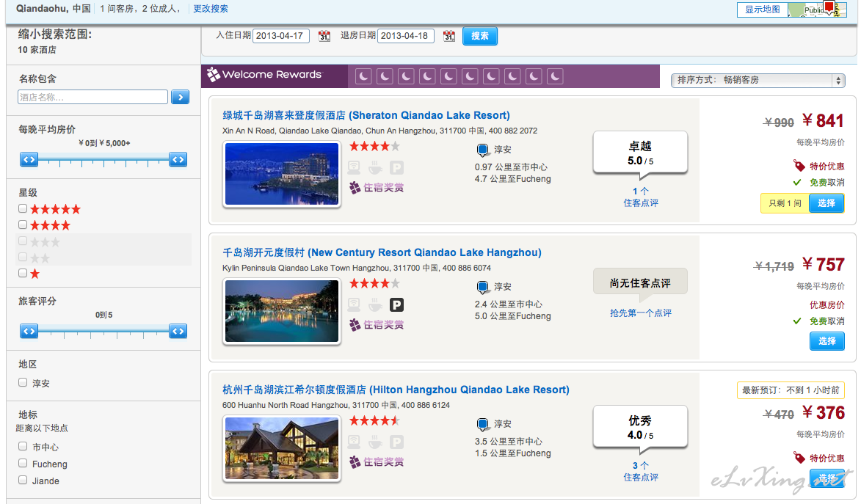Viewport: 861px width, 504px height.
Task: Click the last moon icon in Welcome Rewards bar
Action: pyautogui.click(x=555, y=76)
